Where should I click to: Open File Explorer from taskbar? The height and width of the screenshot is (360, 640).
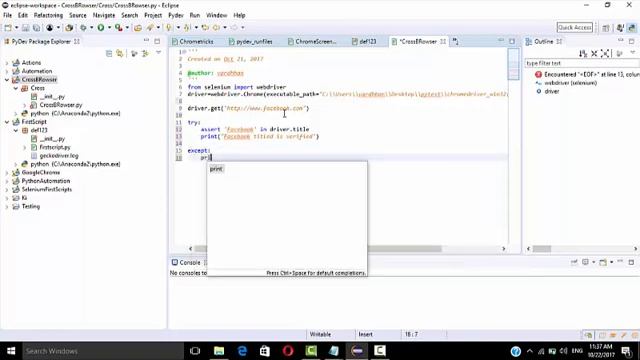coord(219,351)
